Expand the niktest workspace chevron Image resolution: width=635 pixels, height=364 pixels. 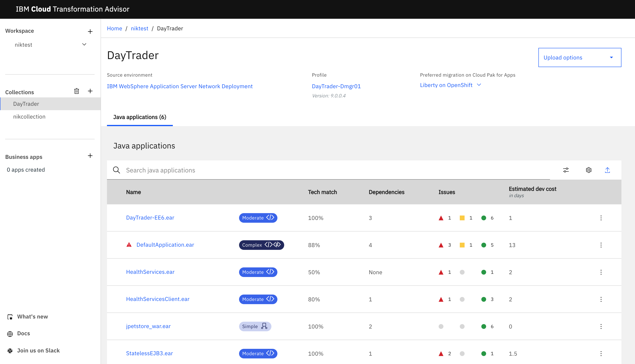click(84, 45)
